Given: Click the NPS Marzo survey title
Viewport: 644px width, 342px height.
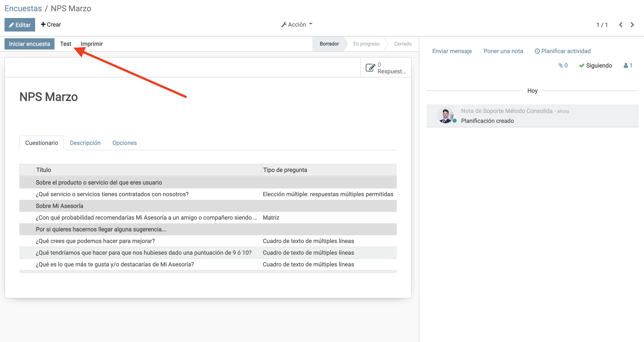Looking at the screenshot, I should tap(48, 97).
